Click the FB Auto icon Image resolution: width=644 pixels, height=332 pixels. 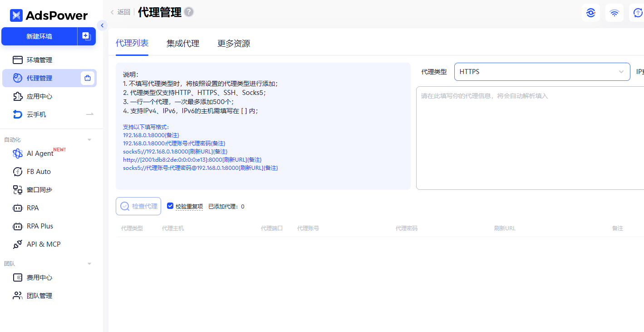18,172
